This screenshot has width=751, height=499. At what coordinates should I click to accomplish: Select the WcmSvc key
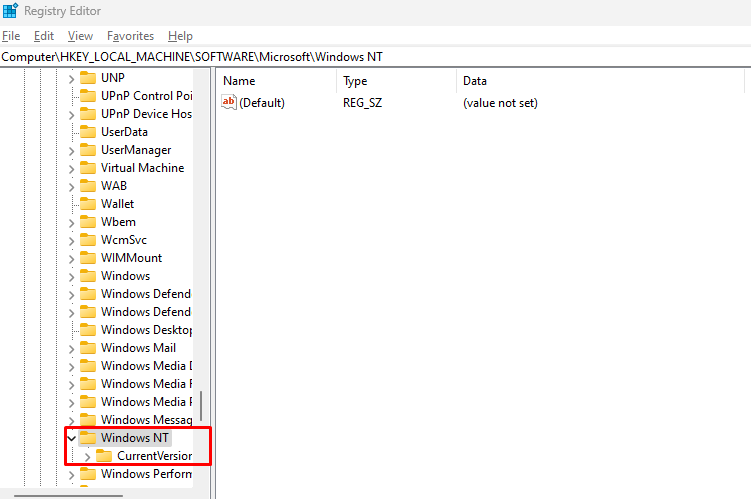point(124,240)
